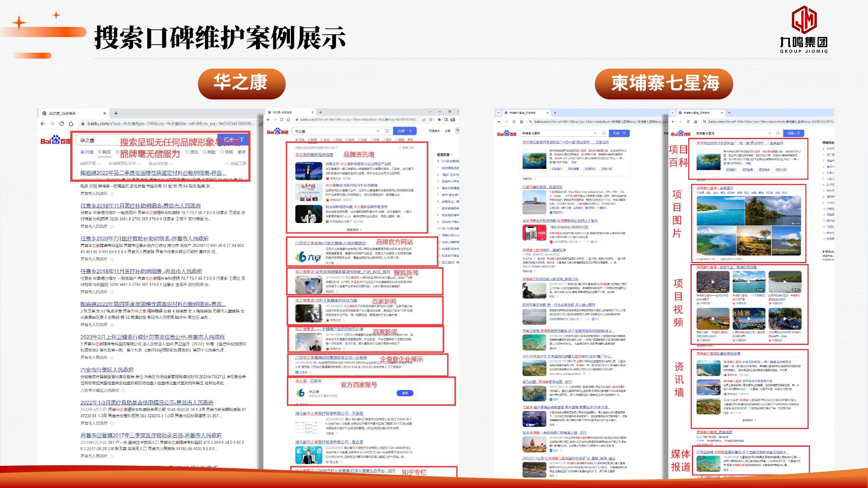
Task: Click 项目背景 tag in second 柬埔寨七星海 百科 card
Action: 747,170
